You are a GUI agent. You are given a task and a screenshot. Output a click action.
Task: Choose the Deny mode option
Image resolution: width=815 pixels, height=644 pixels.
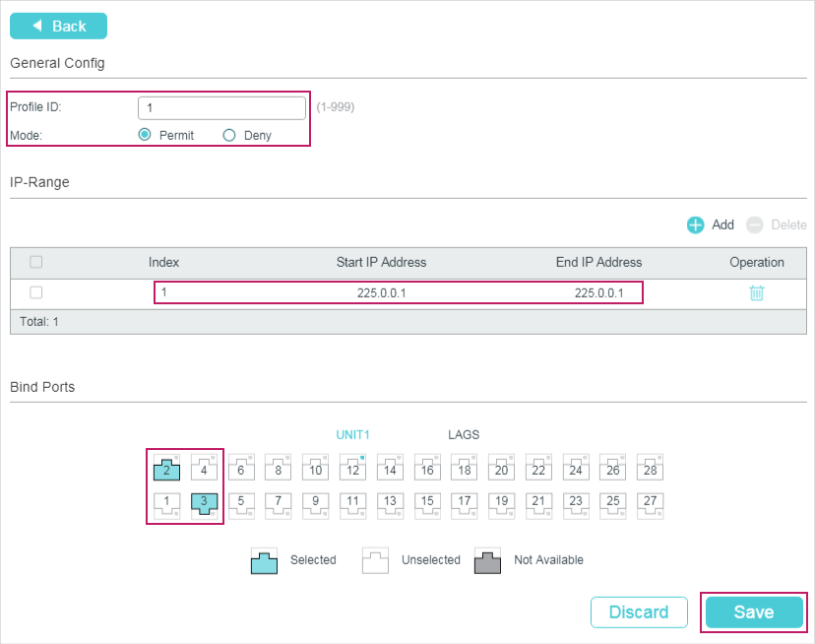[x=229, y=135]
